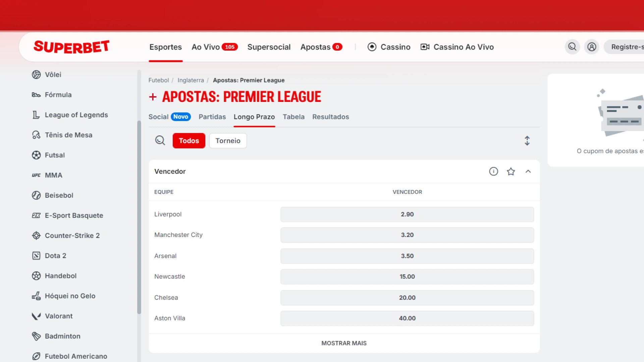Click the Vencedor section title
The image size is (644, 362).
point(170,172)
